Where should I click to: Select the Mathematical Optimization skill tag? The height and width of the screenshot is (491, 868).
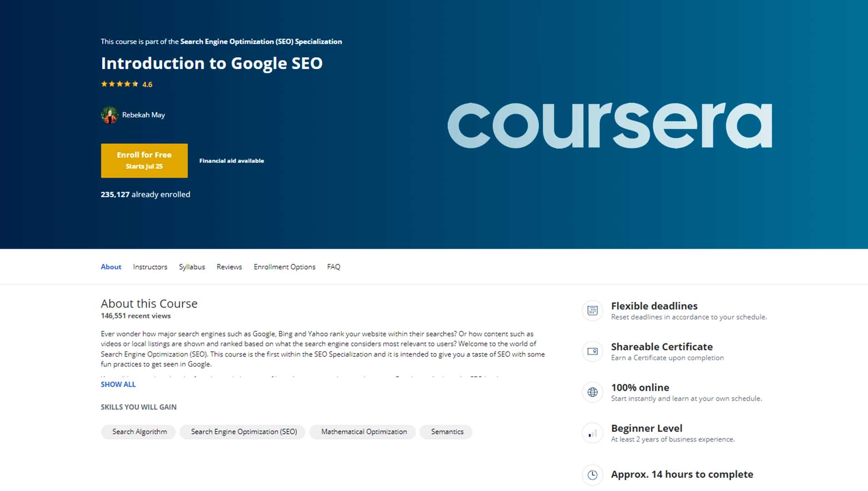pyautogui.click(x=363, y=432)
